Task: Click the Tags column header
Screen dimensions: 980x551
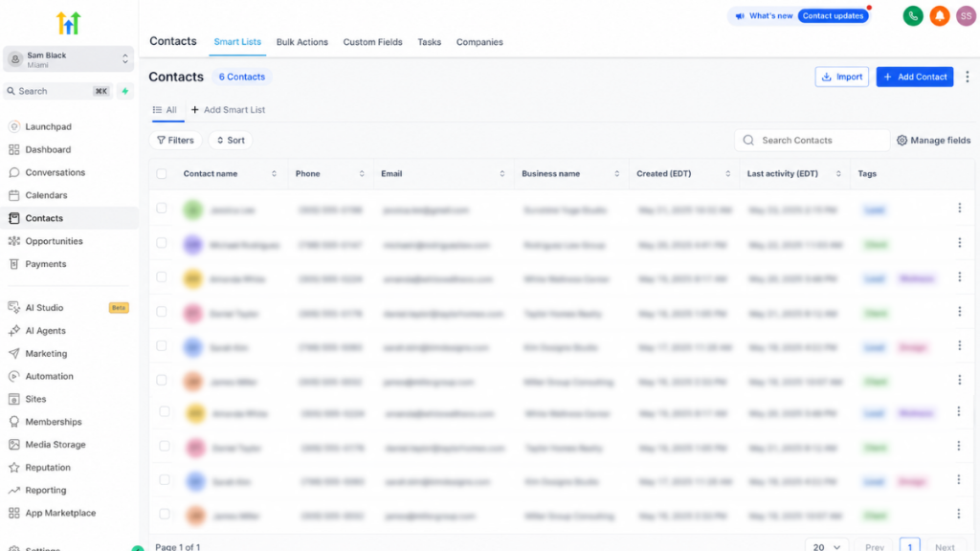Action: pyautogui.click(x=867, y=174)
